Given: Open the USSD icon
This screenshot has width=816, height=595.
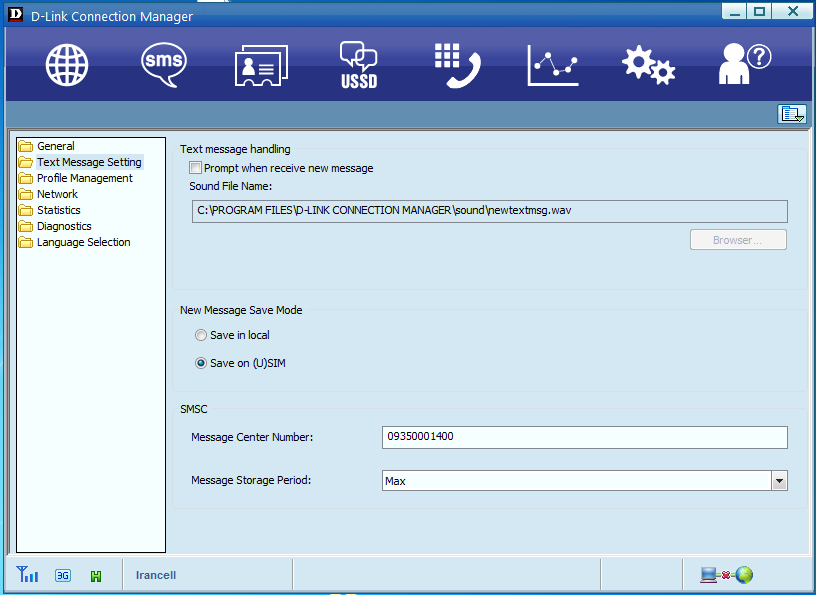Looking at the screenshot, I should pyautogui.click(x=359, y=65).
